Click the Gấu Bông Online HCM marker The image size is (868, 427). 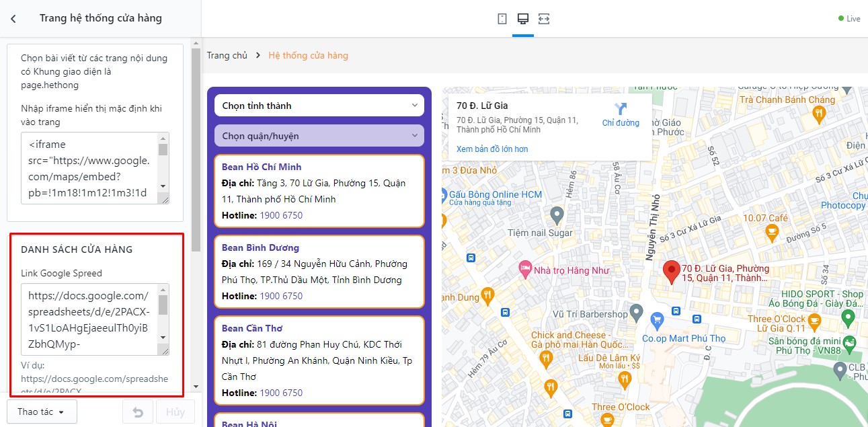444,195
